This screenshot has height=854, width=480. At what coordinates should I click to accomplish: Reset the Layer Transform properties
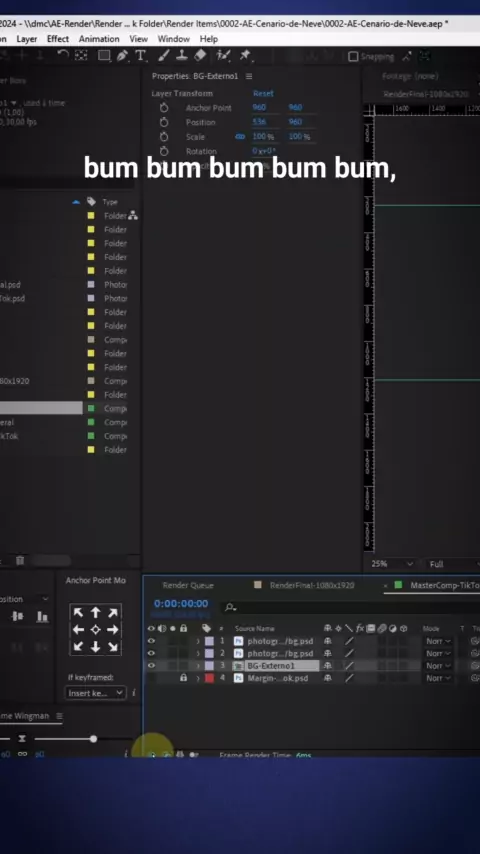(x=263, y=94)
